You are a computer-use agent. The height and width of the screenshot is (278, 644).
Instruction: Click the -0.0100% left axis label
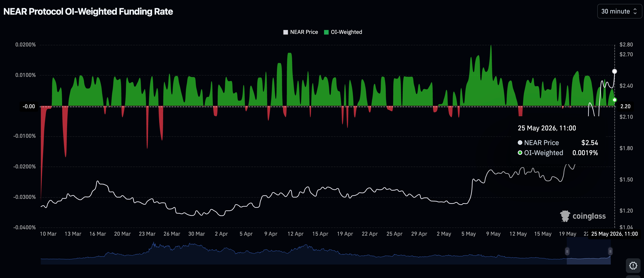25,136
